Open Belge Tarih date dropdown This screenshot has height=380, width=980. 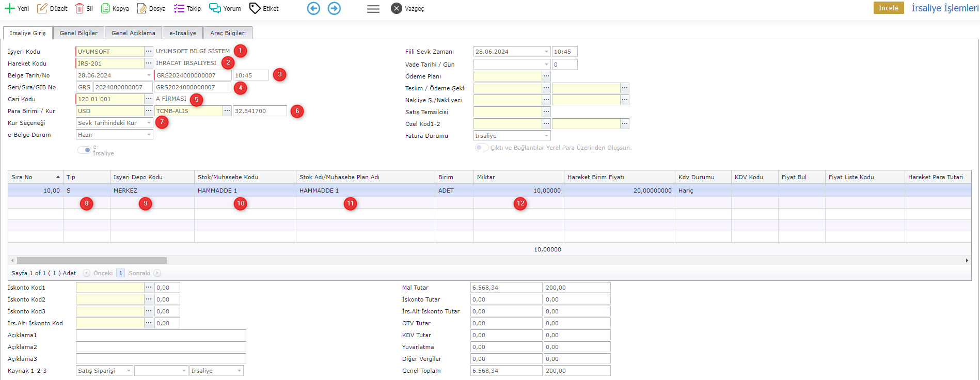click(x=149, y=75)
